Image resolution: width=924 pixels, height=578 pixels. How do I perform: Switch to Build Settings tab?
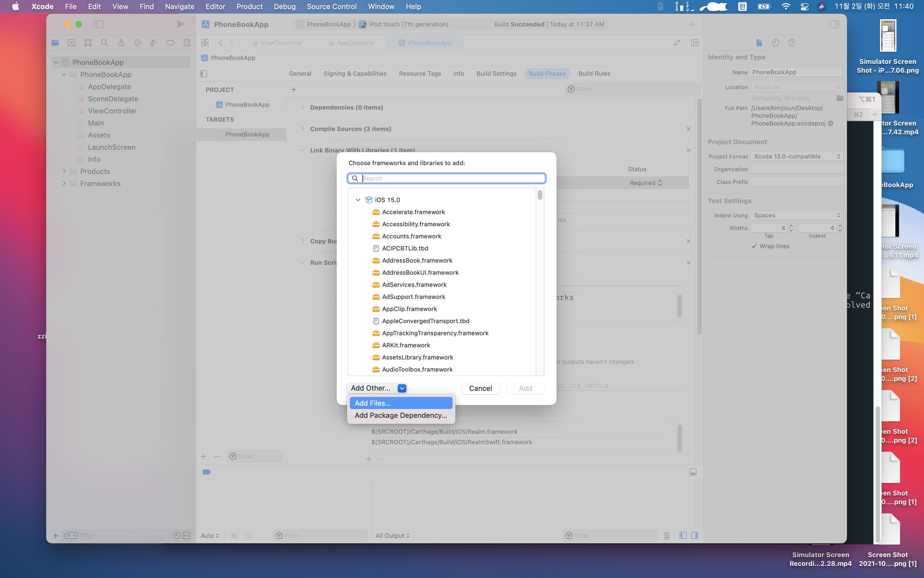[496, 73]
